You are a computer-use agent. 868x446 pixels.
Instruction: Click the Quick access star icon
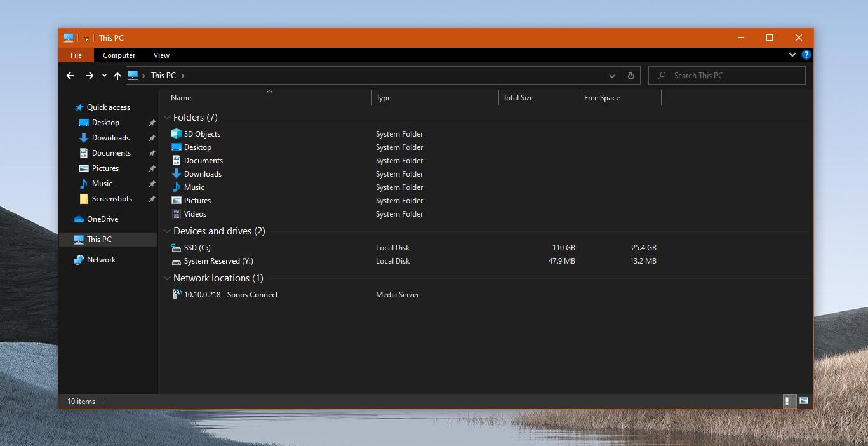point(79,107)
